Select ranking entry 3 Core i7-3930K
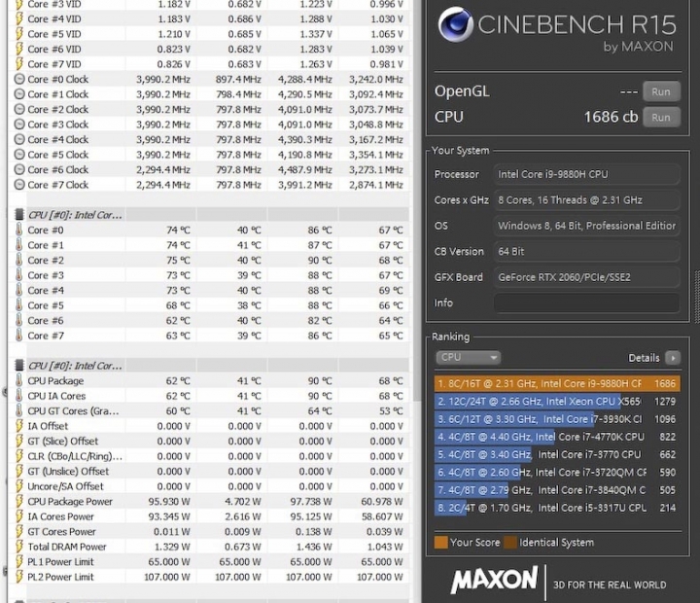Image resolution: width=700 pixels, height=603 pixels. click(x=557, y=419)
